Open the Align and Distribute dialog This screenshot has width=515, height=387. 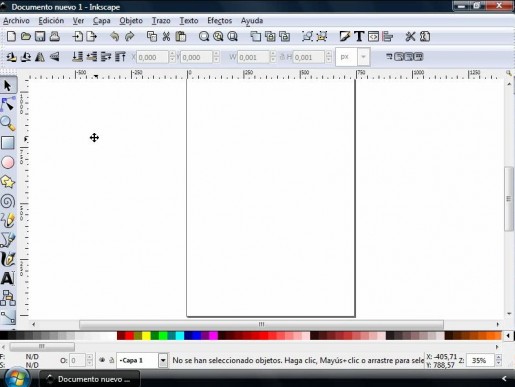(388, 36)
